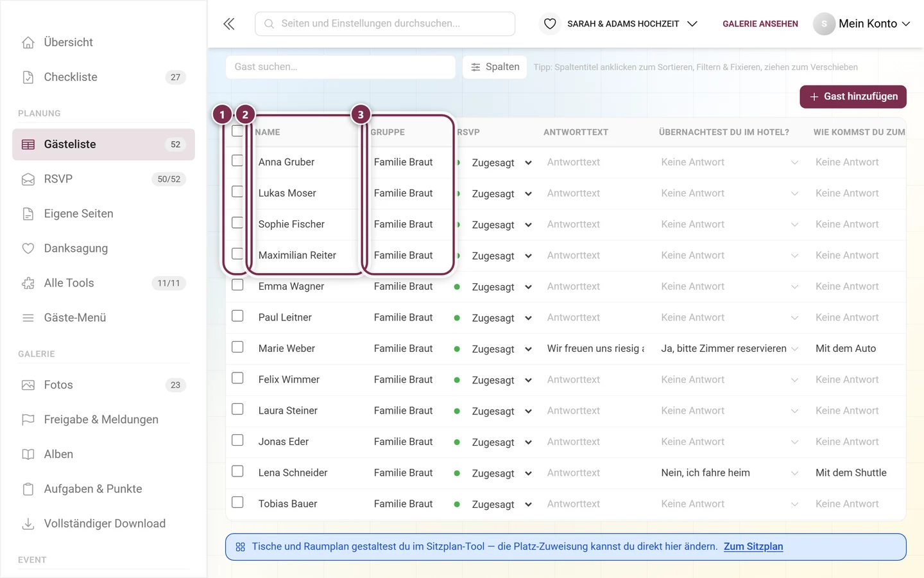924x578 pixels.
Task: Click the RSVP envelope icon in sidebar
Action: pyautogui.click(x=28, y=179)
